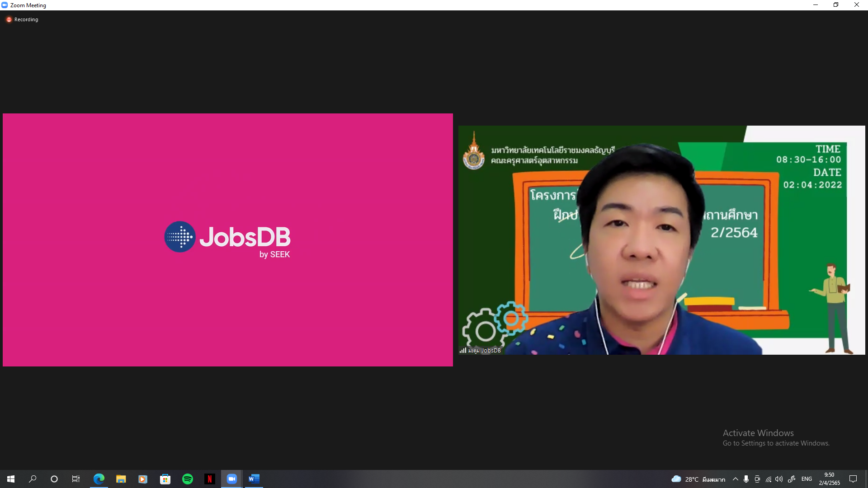Select the JobsDB speaker video tile
868x488 pixels.
pos(662,240)
